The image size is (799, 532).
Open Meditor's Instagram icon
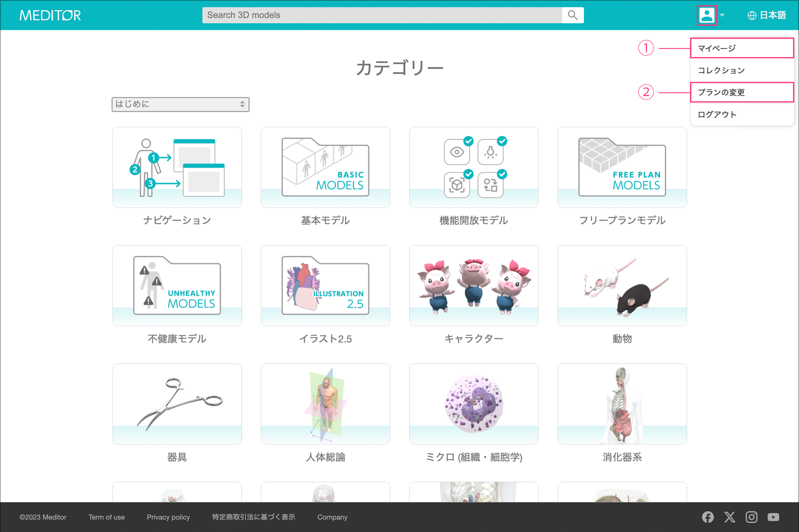click(x=751, y=517)
